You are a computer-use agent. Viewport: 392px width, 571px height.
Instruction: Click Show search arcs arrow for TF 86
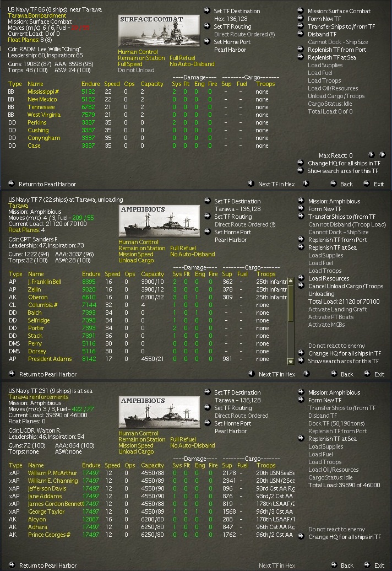point(301,170)
